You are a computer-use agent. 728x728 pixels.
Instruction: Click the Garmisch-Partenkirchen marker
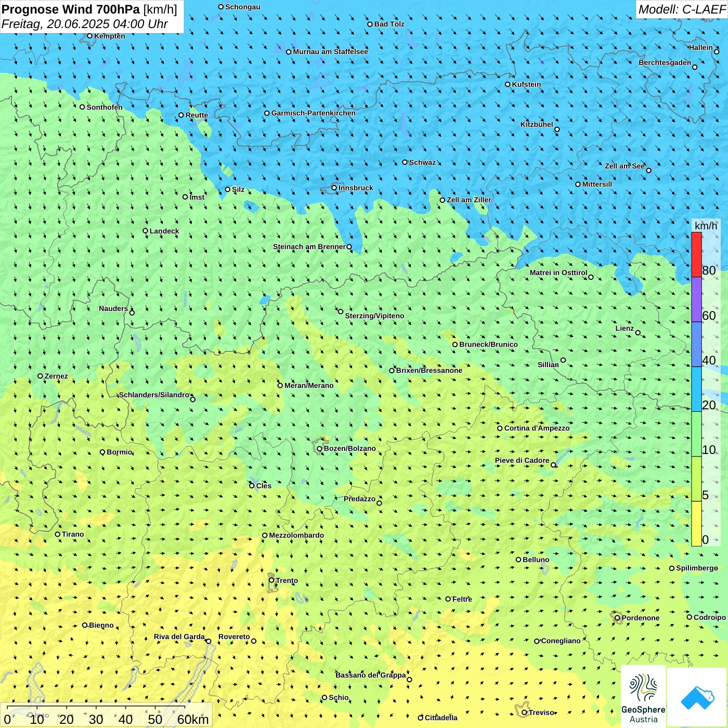click(x=267, y=113)
